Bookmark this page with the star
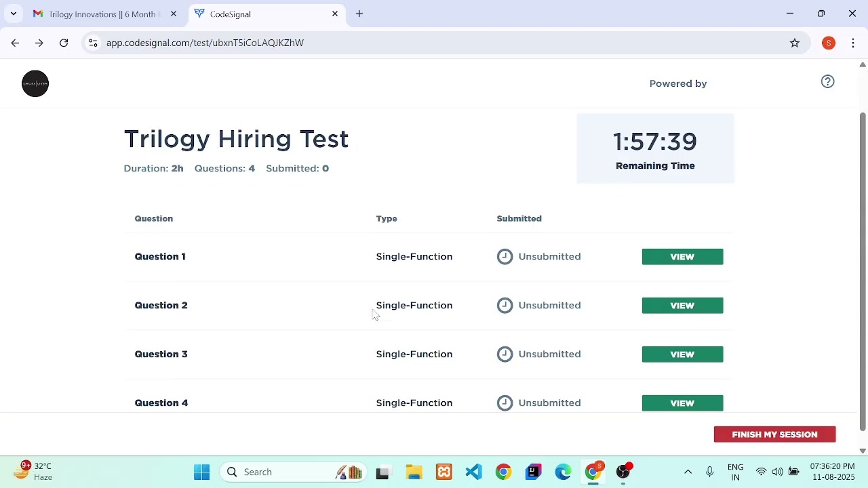The height and width of the screenshot is (488, 868). point(795,43)
